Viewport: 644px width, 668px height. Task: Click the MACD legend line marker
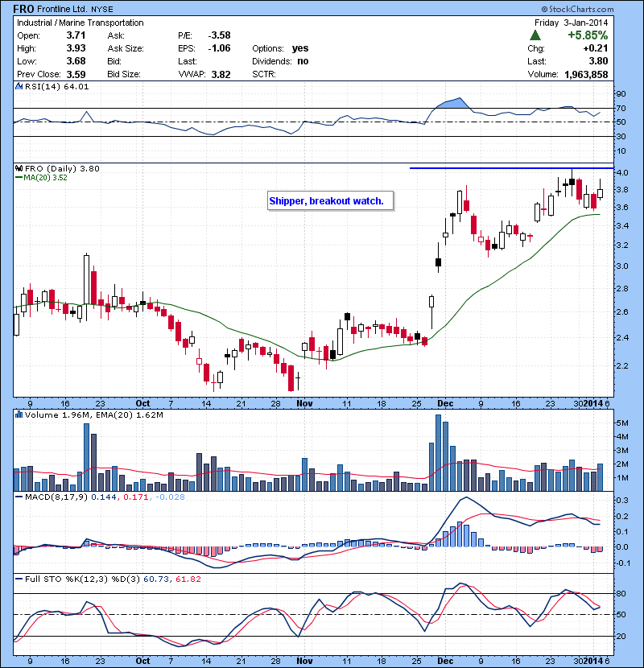19,497
